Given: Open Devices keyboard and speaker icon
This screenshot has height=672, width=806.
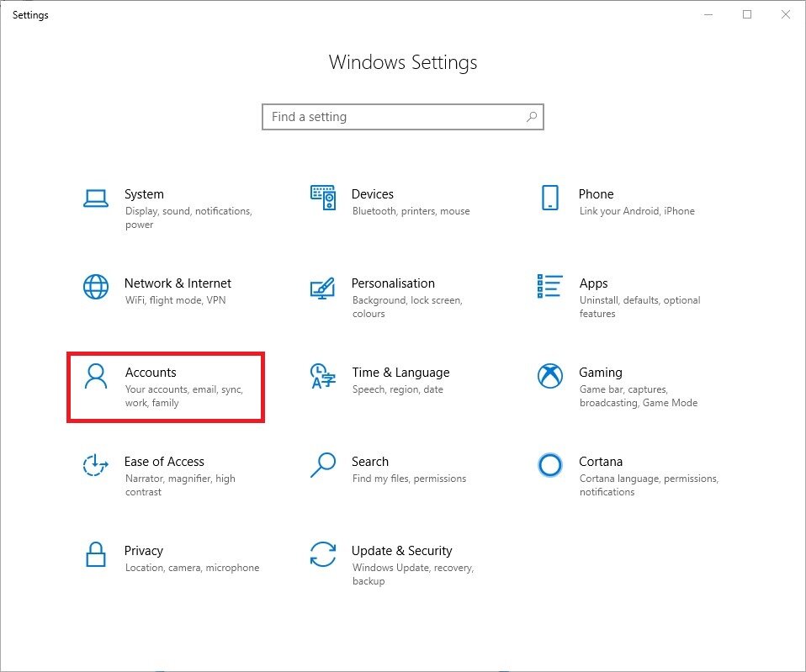Looking at the screenshot, I should click(323, 198).
